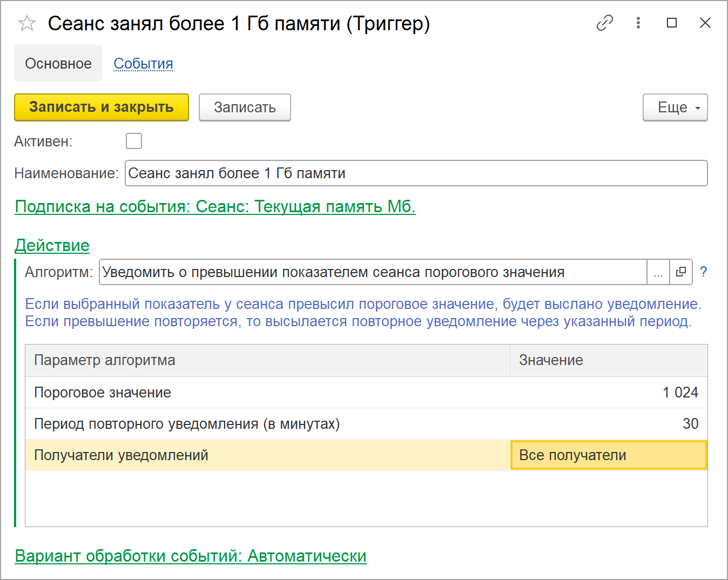The width and height of the screenshot is (728, 580).
Task: Open the three-dot options menu
Action: tap(638, 23)
